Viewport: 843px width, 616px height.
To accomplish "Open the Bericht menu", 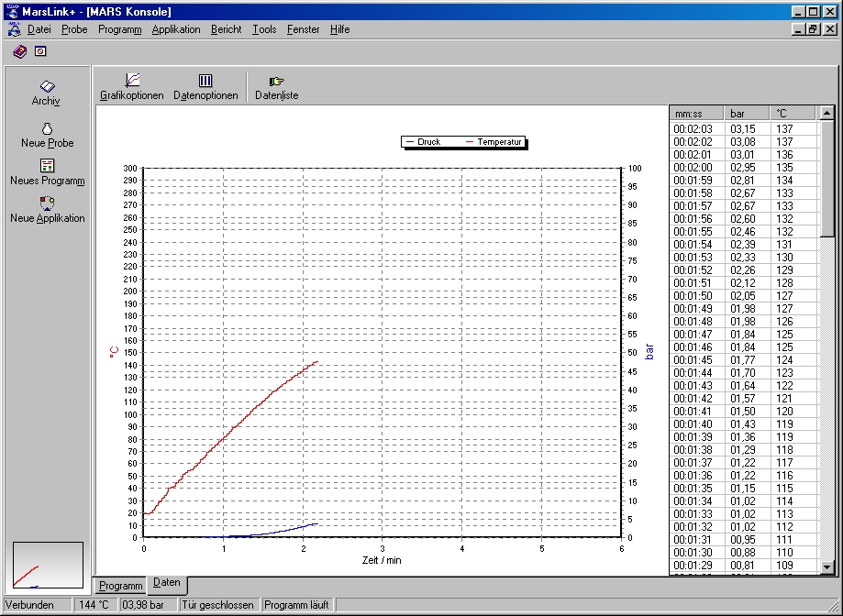I will tap(226, 29).
